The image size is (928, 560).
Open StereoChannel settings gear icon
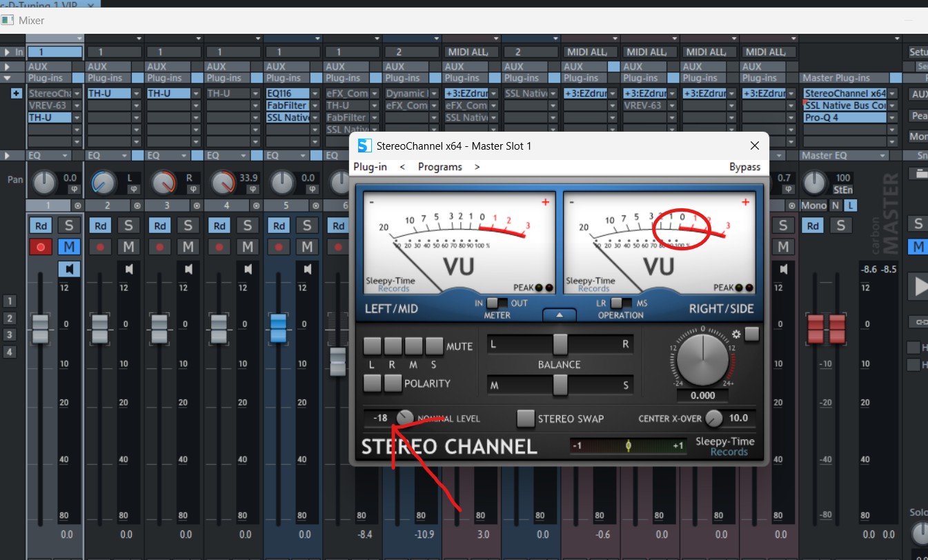click(736, 334)
